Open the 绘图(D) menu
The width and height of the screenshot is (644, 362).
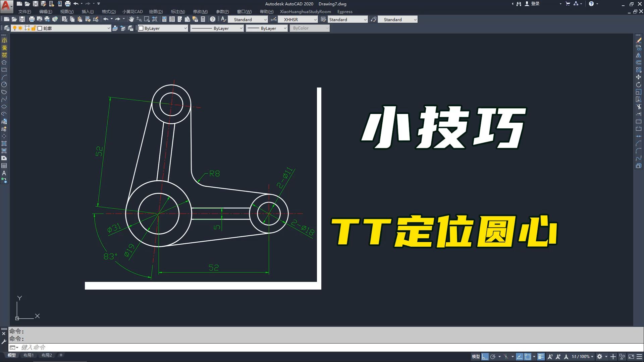coord(156,11)
